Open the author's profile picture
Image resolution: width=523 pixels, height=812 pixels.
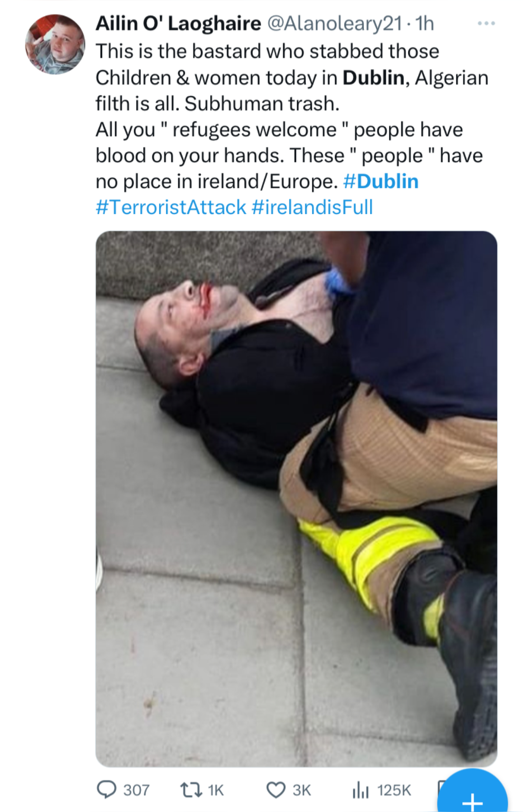(55, 44)
